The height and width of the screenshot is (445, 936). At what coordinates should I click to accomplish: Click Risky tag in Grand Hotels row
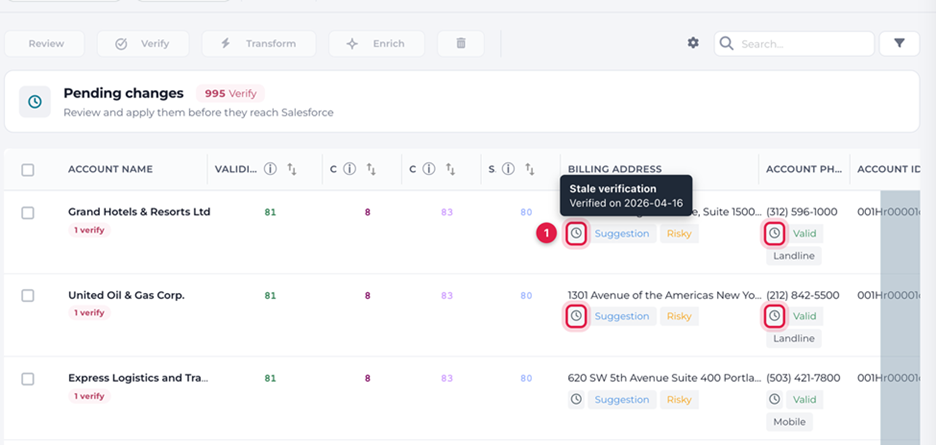point(679,234)
